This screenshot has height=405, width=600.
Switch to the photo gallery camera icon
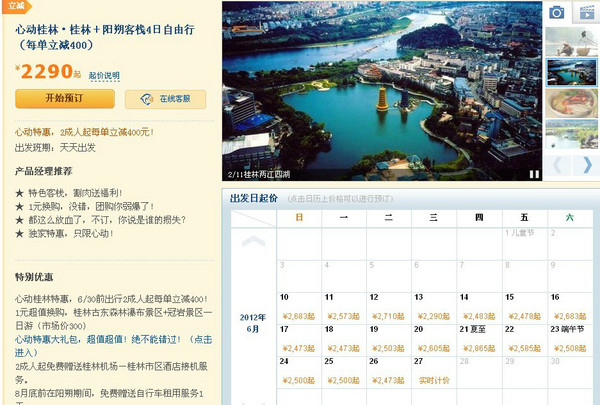tap(556, 12)
